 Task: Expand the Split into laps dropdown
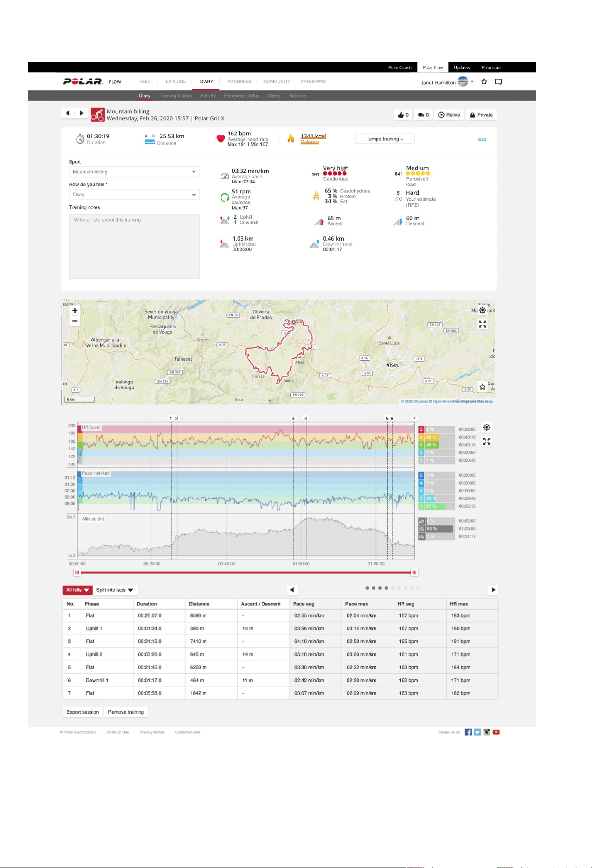coord(115,590)
